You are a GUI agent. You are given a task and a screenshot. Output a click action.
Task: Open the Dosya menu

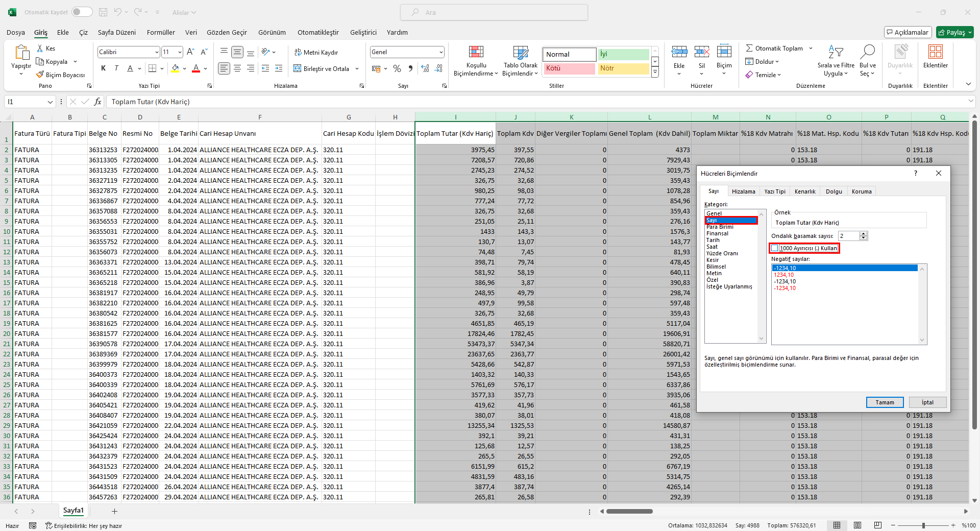coord(16,32)
